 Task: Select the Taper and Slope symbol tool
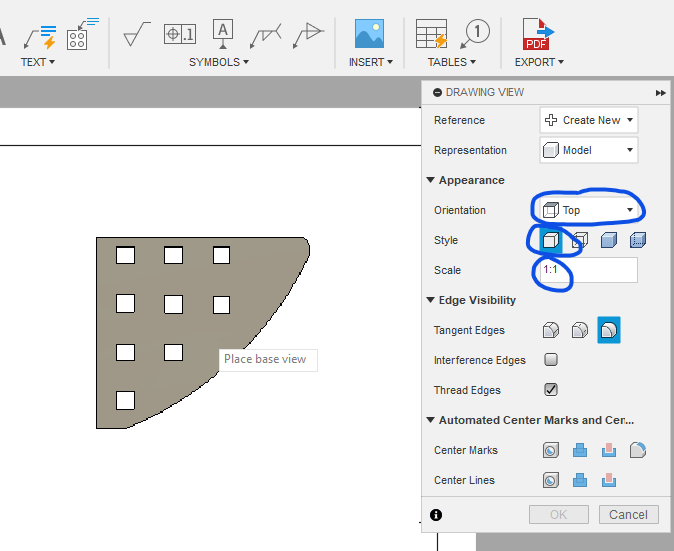[x=308, y=35]
